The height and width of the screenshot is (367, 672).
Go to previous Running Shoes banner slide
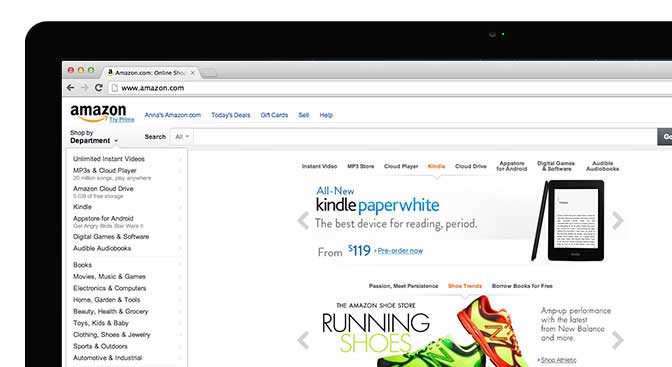pos(303,340)
